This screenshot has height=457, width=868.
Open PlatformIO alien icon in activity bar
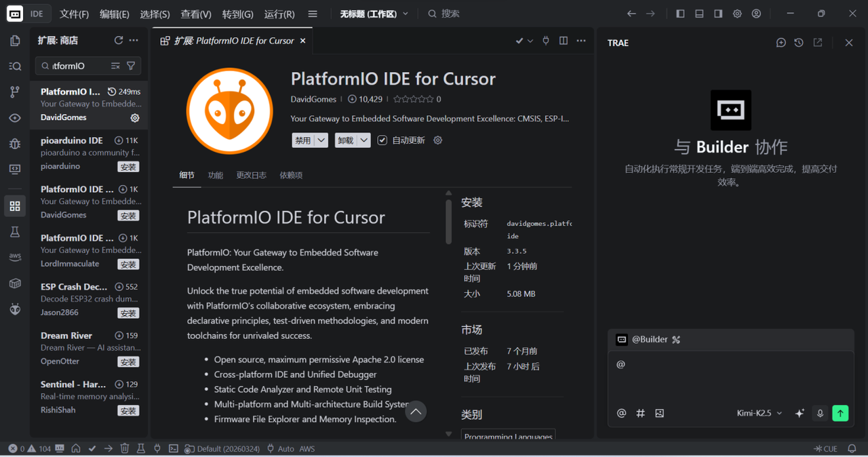(15, 309)
